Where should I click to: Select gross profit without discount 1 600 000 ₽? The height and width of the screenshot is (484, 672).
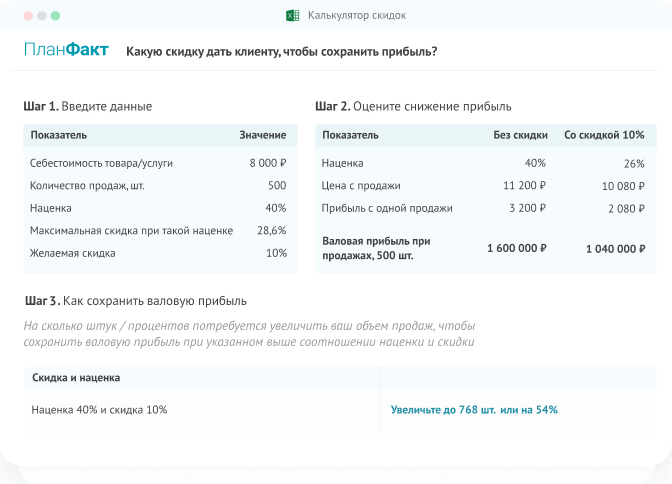pos(516,247)
